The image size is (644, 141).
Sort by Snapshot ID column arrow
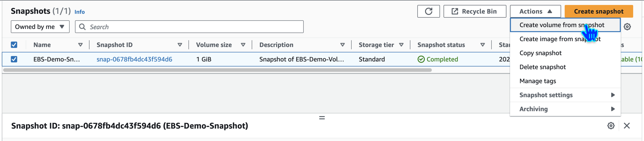pyautogui.click(x=180, y=45)
